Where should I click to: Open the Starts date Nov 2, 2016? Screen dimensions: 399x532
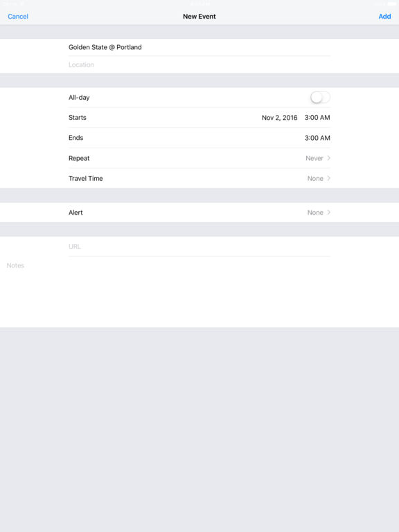point(279,118)
